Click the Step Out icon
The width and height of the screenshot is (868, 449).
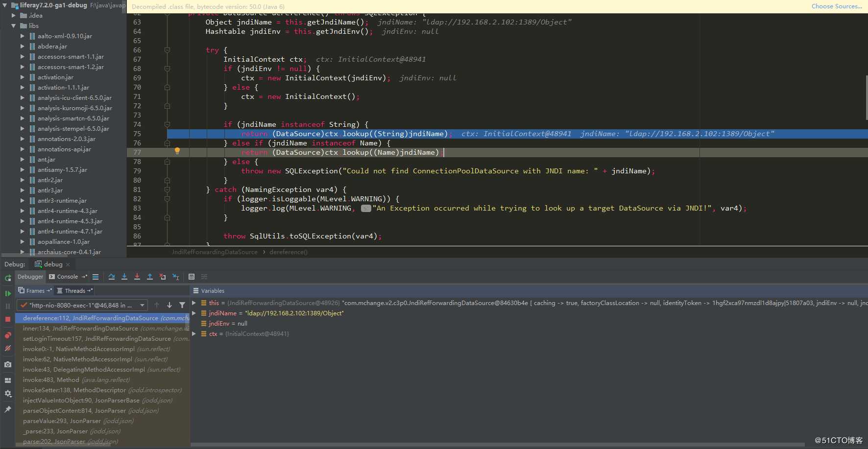pos(150,277)
